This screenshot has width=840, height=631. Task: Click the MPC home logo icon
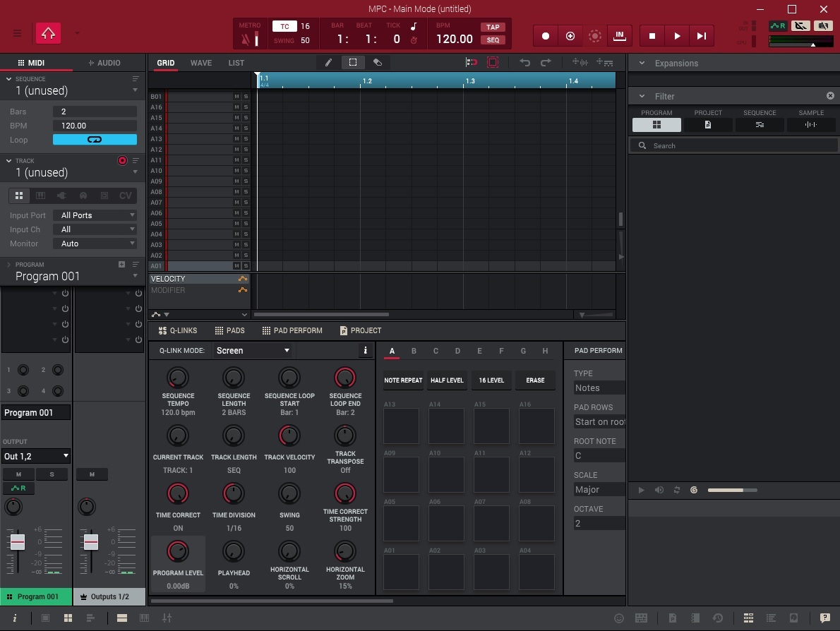tap(48, 33)
